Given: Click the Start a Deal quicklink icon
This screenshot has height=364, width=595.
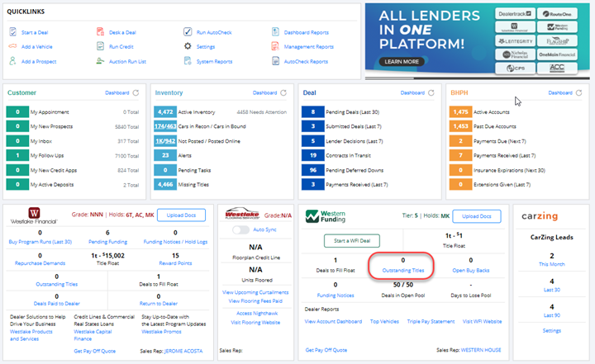Looking at the screenshot, I should [13, 32].
